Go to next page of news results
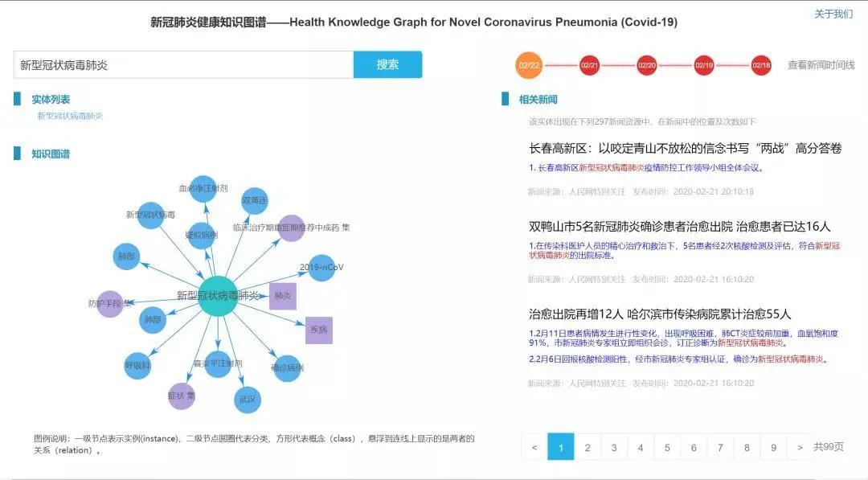 (x=800, y=447)
